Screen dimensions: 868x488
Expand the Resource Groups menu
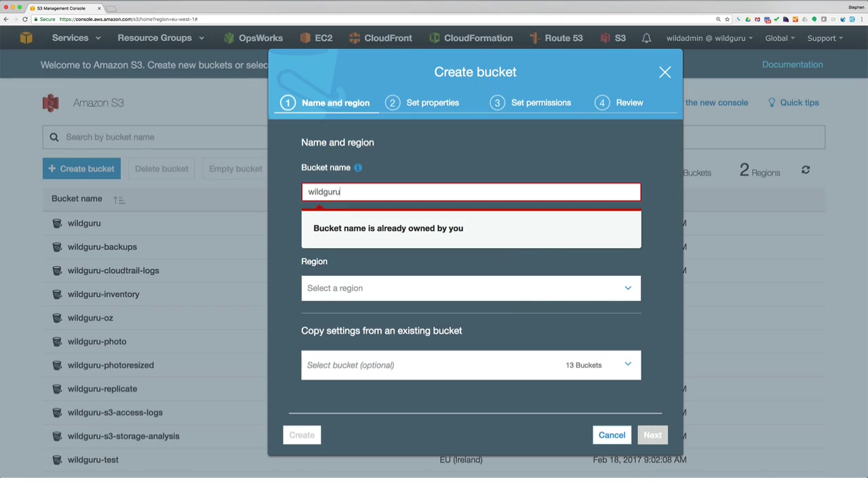tap(161, 38)
